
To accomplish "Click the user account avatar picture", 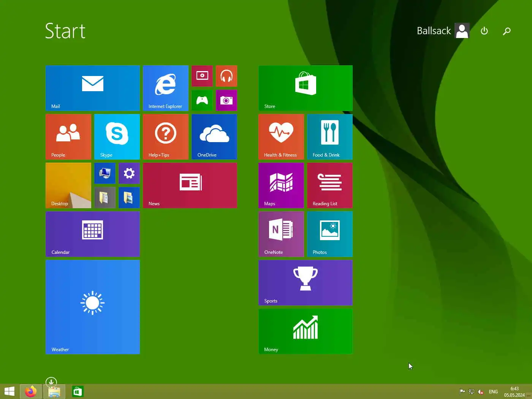I will 462,31.
